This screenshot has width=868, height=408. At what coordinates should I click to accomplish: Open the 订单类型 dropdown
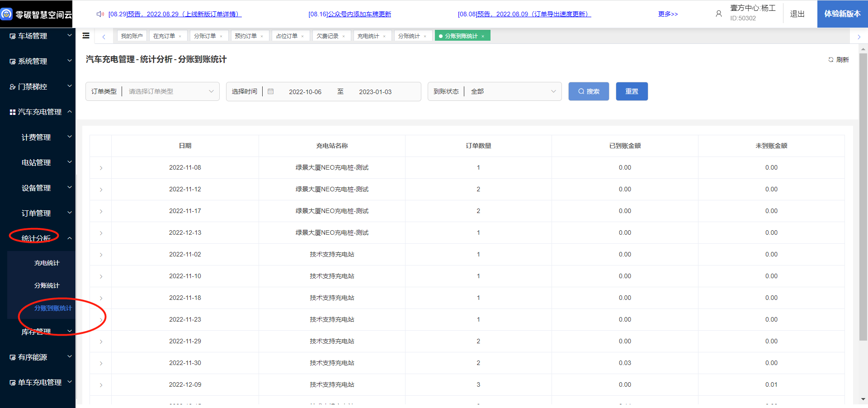point(152,91)
